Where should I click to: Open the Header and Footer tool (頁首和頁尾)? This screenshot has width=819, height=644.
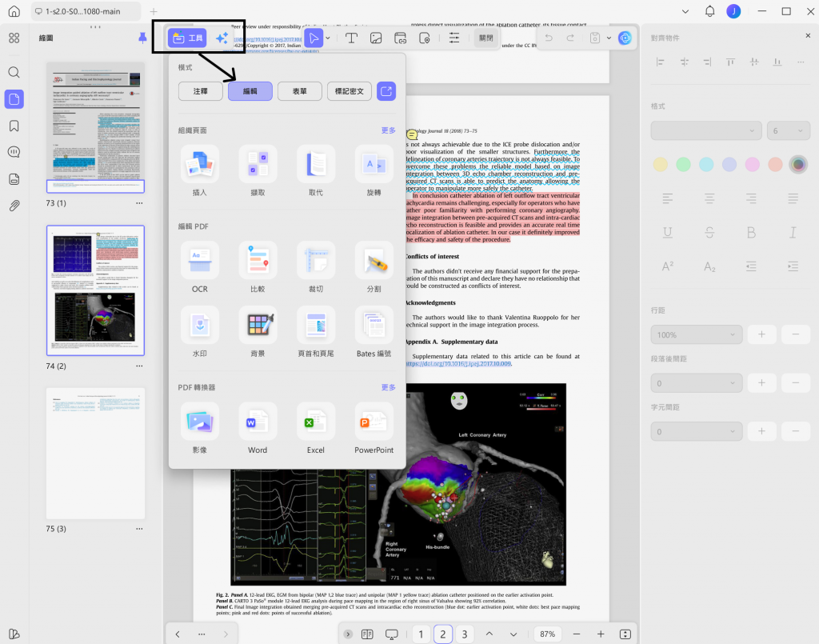(x=315, y=332)
